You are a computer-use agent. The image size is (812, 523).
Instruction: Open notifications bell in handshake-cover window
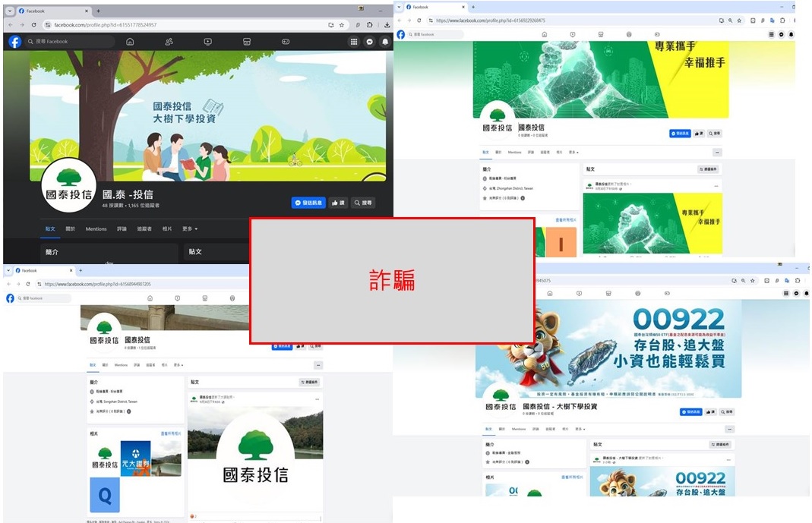(x=791, y=34)
